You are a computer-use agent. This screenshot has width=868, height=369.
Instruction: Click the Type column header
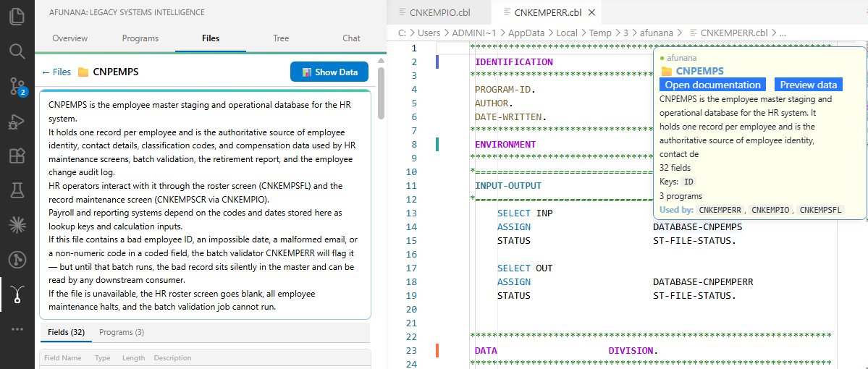click(102, 358)
